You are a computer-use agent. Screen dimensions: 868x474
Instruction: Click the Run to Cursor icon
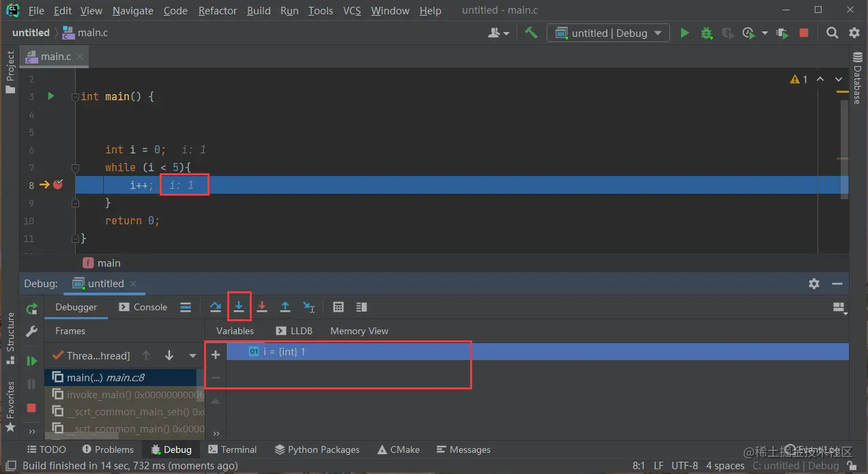(309, 307)
